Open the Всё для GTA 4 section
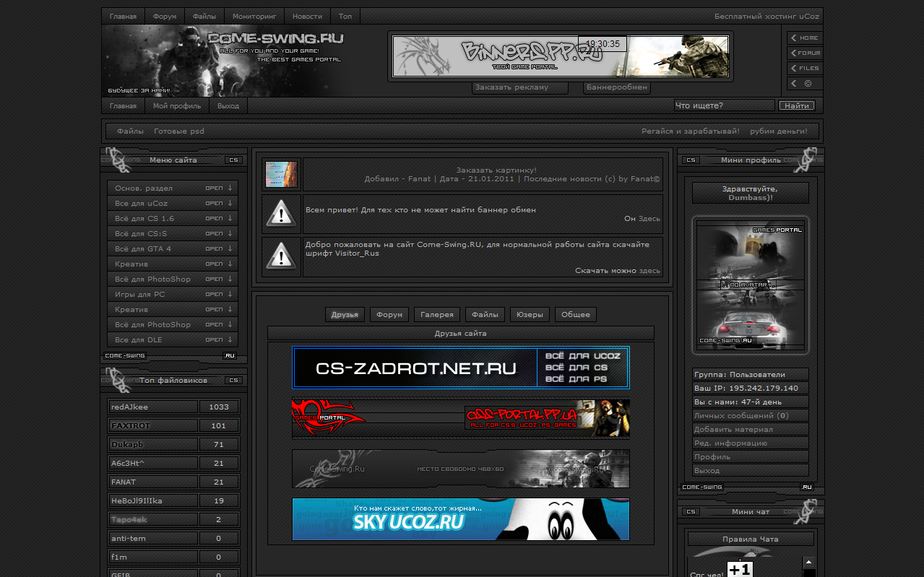 pyautogui.click(x=172, y=249)
